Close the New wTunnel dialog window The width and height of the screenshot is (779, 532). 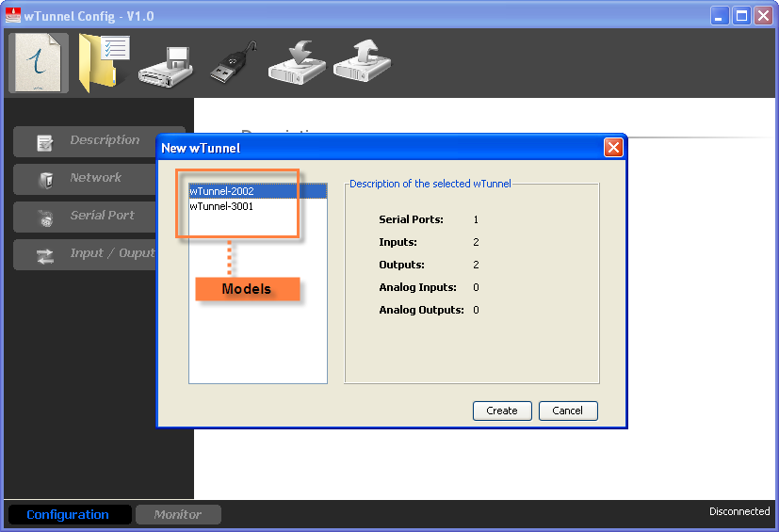coord(613,148)
